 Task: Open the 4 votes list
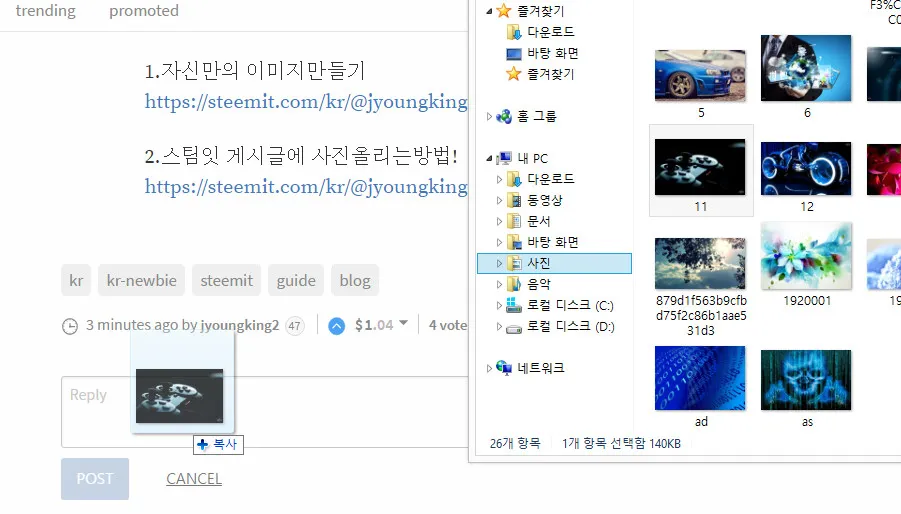[x=448, y=325]
